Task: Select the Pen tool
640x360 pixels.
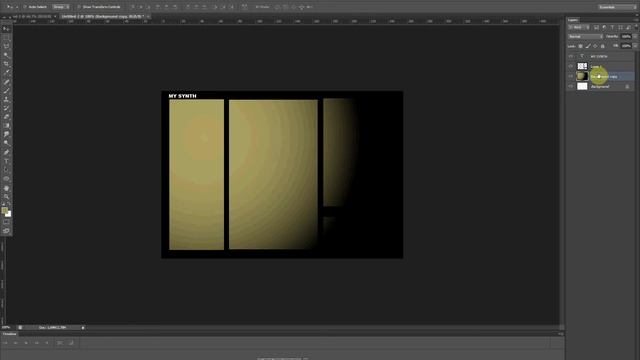Action: click(6, 153)
